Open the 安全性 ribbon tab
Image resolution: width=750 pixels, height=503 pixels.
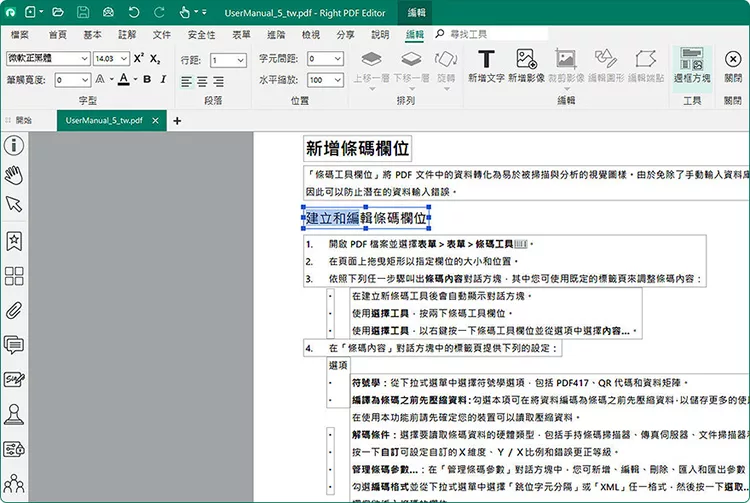[x=201, y=34]
